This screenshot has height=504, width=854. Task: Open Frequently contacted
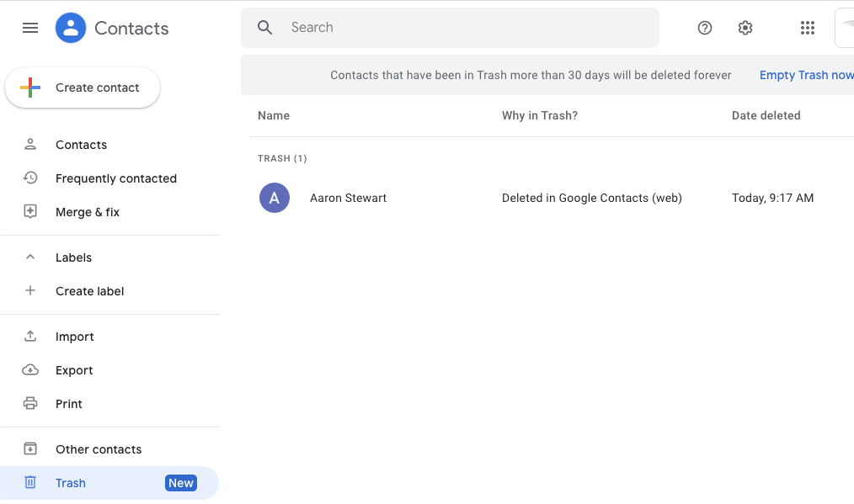coord(115,178)
